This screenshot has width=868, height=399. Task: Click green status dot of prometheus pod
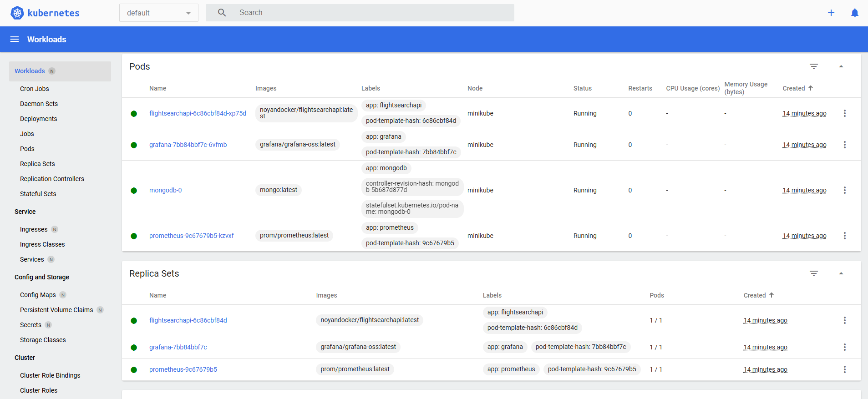134,236
